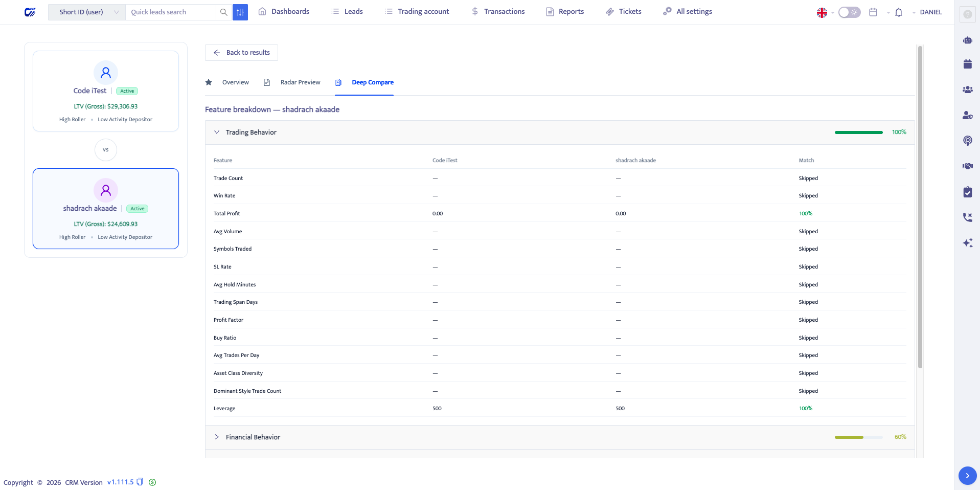Click Back to results button
This screenshot has height=490, width=980.
241,53
